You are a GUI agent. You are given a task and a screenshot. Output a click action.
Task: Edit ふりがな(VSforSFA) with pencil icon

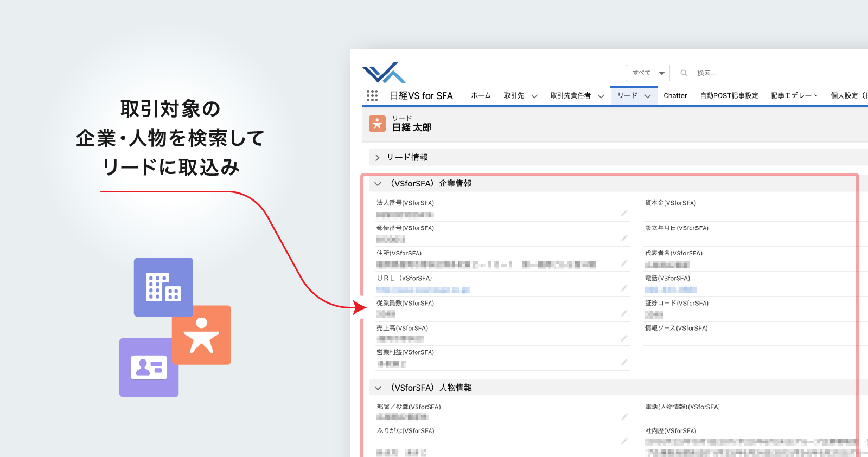coord(624,441)
